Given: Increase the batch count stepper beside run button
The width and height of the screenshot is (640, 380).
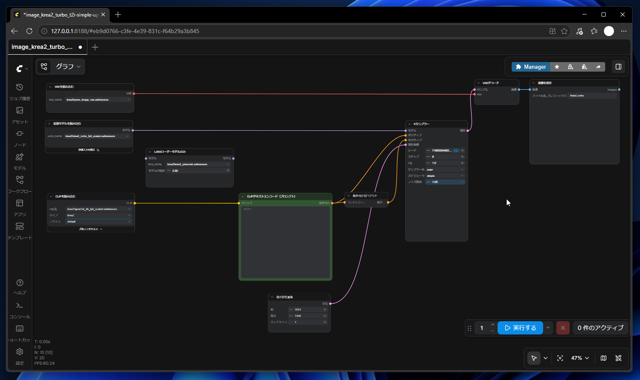Looking at the screenshot, I should (492, 325).
